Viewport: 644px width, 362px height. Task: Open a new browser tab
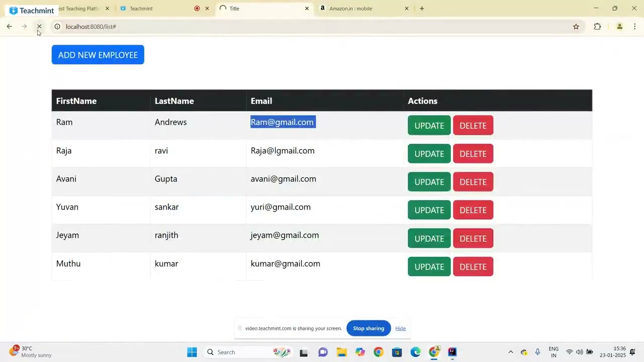click(x=422, y=9)
